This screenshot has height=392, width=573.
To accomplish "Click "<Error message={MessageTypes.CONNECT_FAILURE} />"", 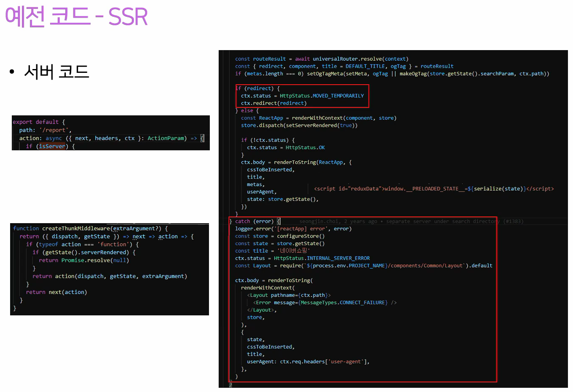I will coord(325,303).
